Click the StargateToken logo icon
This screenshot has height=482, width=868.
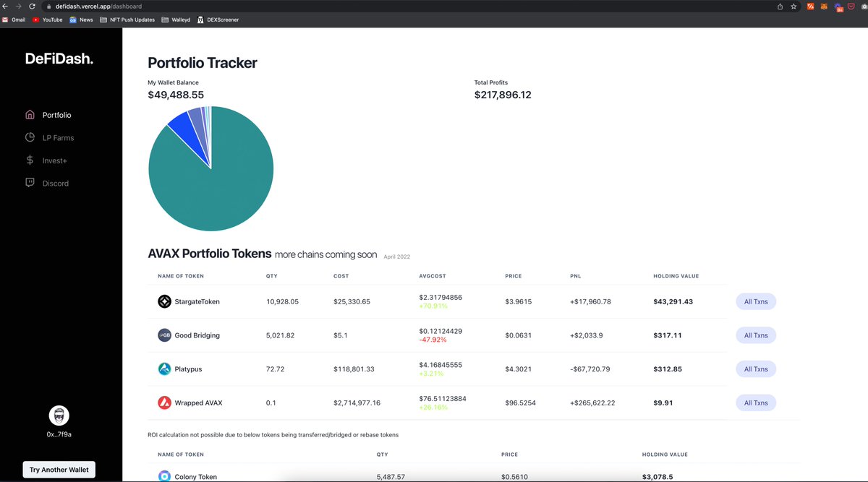pos(164,301)
